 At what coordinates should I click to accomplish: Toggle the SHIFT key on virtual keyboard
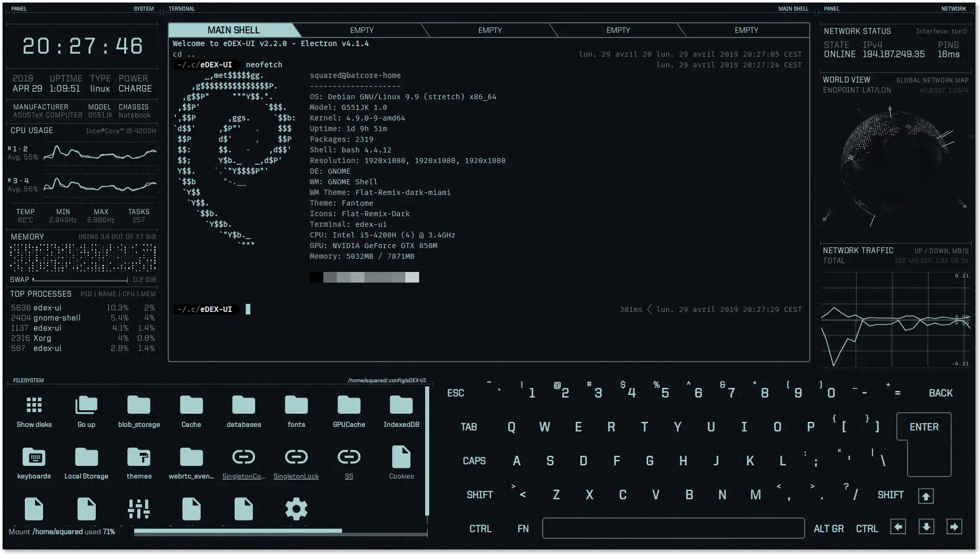pyautogui.click(x=480, y=494)
